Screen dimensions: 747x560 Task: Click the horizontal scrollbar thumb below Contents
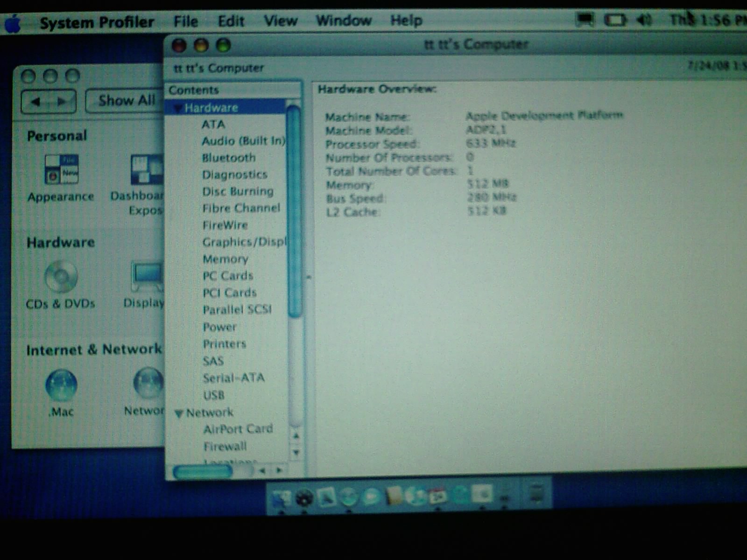click(203, 471)
